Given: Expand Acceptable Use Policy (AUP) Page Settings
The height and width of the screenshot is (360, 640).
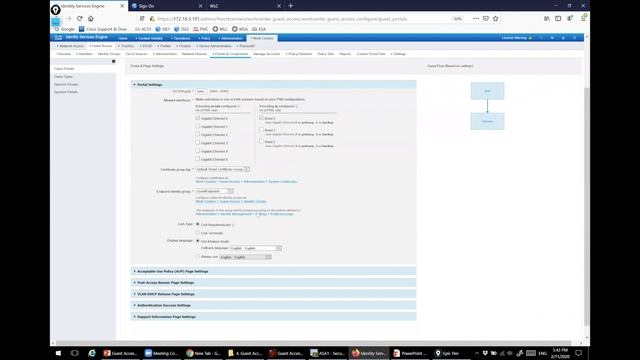Looking at the screenshot, I should pyautogui.click(x=273, y=271).
